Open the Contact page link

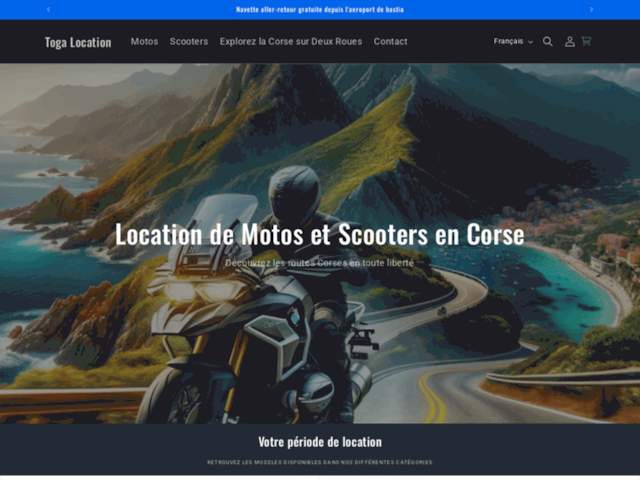tap(391, 42)
